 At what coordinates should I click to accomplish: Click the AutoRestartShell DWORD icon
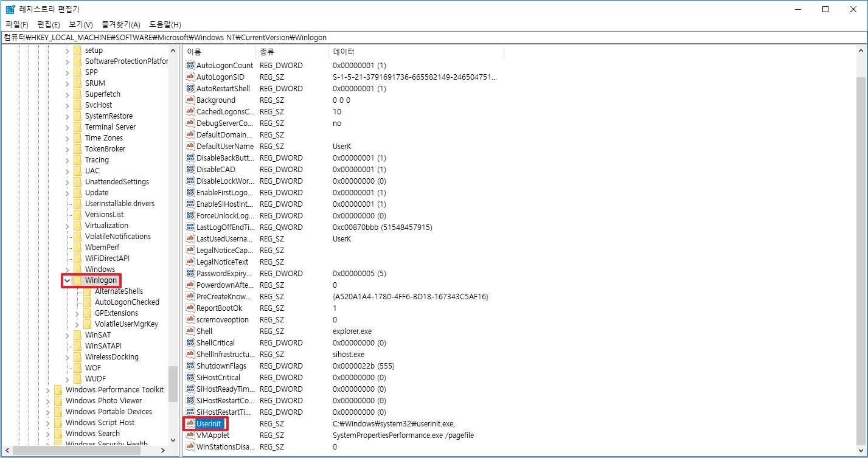point(190,88)
